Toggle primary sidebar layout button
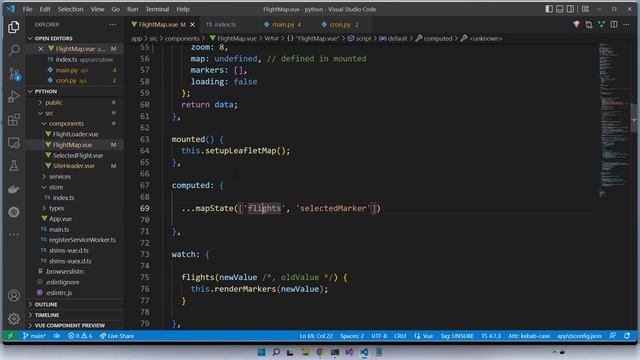640x360 pixels. [549, 9]
